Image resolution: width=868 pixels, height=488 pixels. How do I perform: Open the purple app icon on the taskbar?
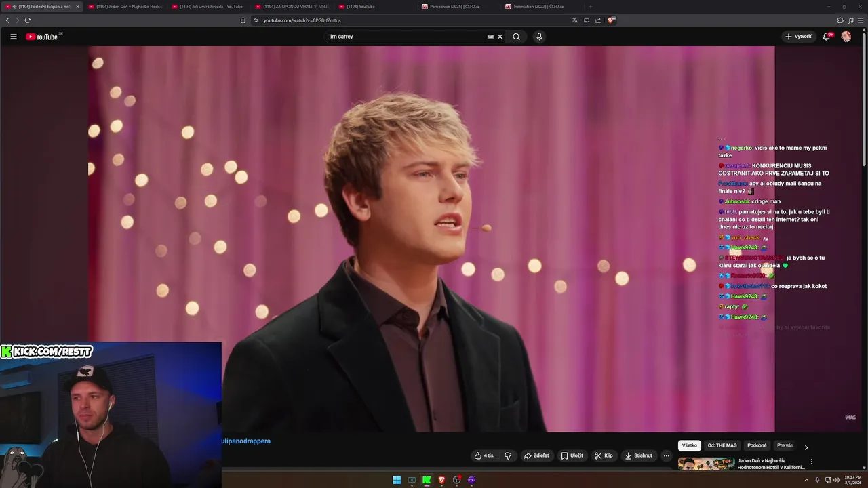(471, 480)
